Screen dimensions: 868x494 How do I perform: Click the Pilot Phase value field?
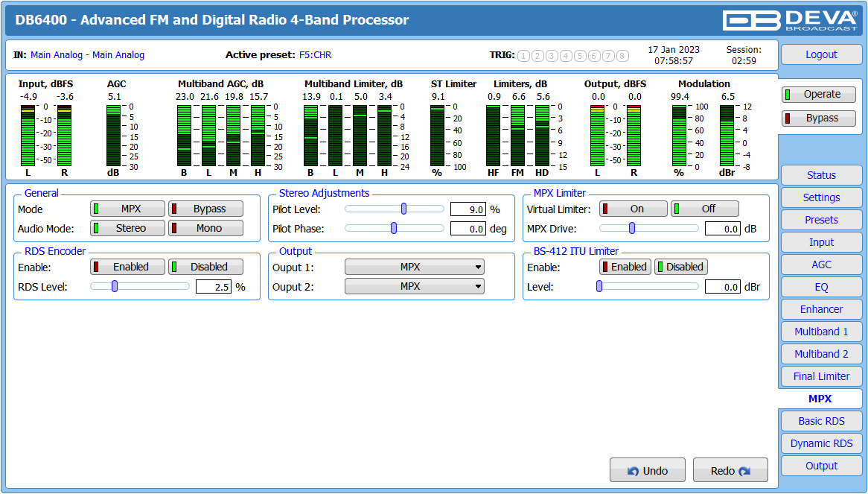click(x=468, y=229)
